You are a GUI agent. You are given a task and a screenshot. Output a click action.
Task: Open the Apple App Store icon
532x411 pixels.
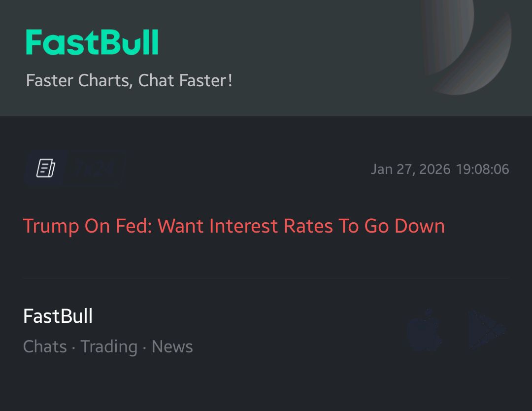click(x=425, y=330)
